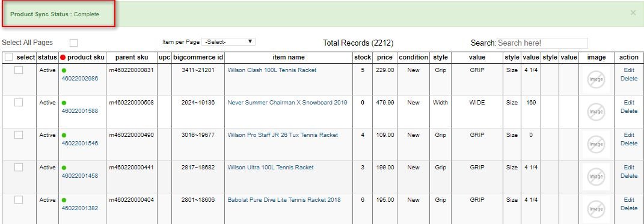Click green status dot above SKU 46022001588
This screenshot has height=224, width=644.
64,103
